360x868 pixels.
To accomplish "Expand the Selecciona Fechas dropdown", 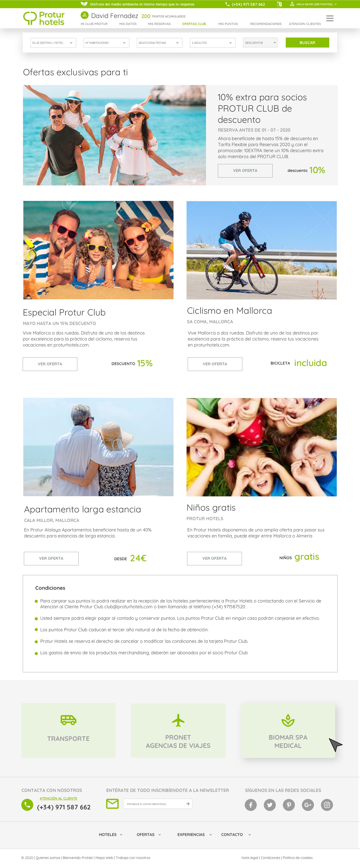I will [160, 43].
